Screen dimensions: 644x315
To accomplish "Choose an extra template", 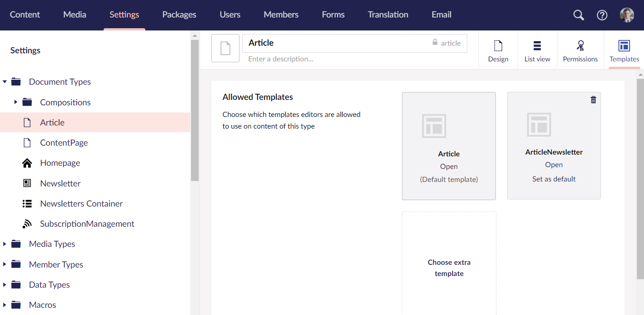I will (449, 268).
